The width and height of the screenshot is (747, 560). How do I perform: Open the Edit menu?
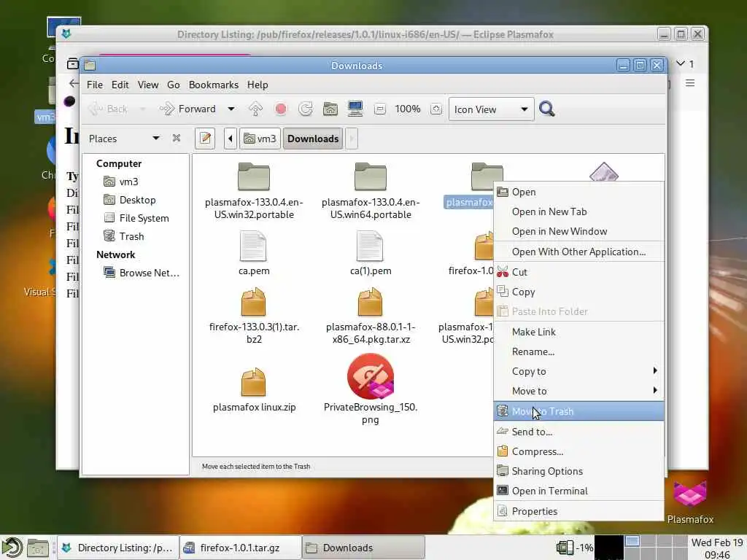120,85
